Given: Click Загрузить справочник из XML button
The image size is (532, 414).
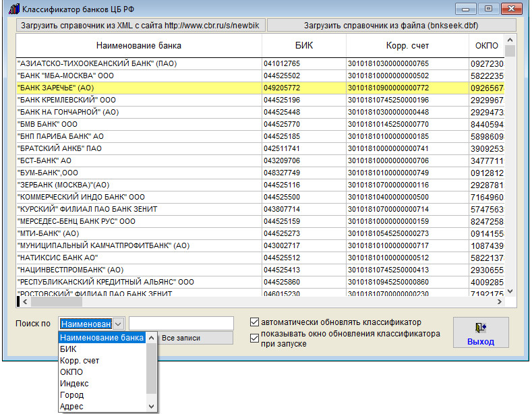Looking at the screenshot, I should coord(140,25).
